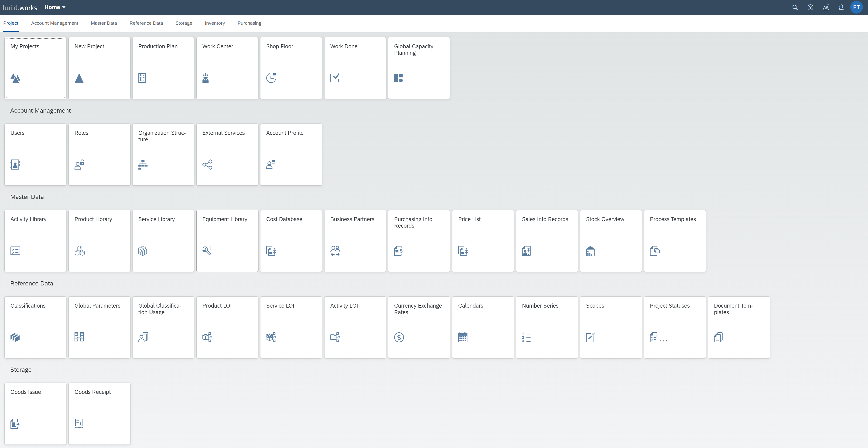This screenshot has height=448, width=868.
Task: Switch to the Master Data tab
Action: (x=104, y=23)
